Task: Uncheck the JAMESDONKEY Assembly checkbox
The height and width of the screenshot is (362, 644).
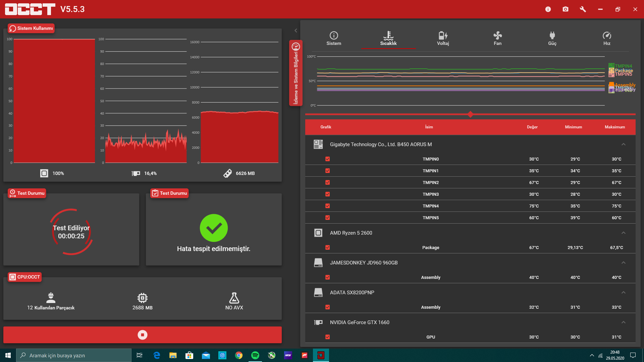Action: point(328,278)
